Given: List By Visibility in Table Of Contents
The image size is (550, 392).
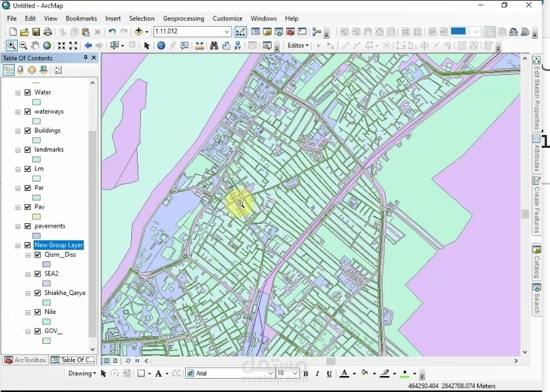Looking at the screenshot, I should tap(32, 70).
